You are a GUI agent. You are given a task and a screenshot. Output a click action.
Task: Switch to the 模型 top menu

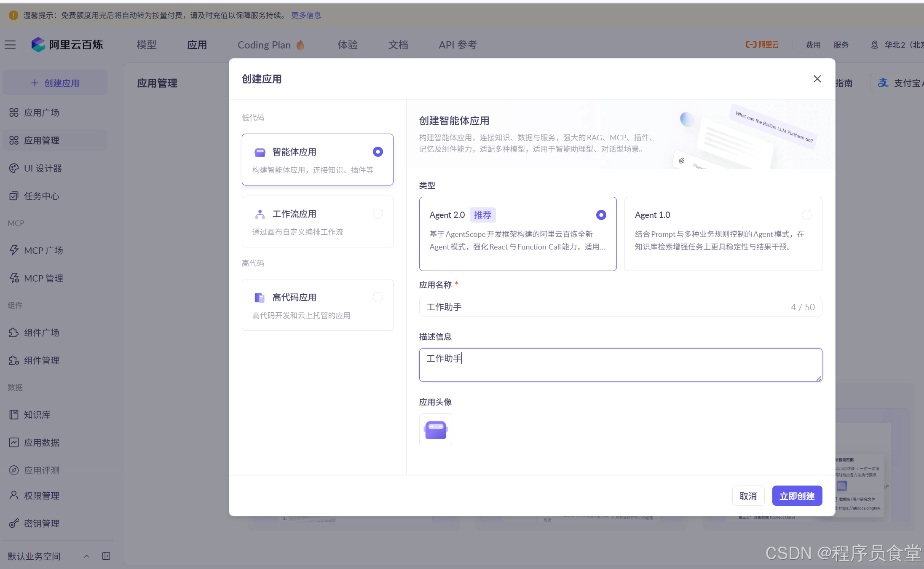146,45
